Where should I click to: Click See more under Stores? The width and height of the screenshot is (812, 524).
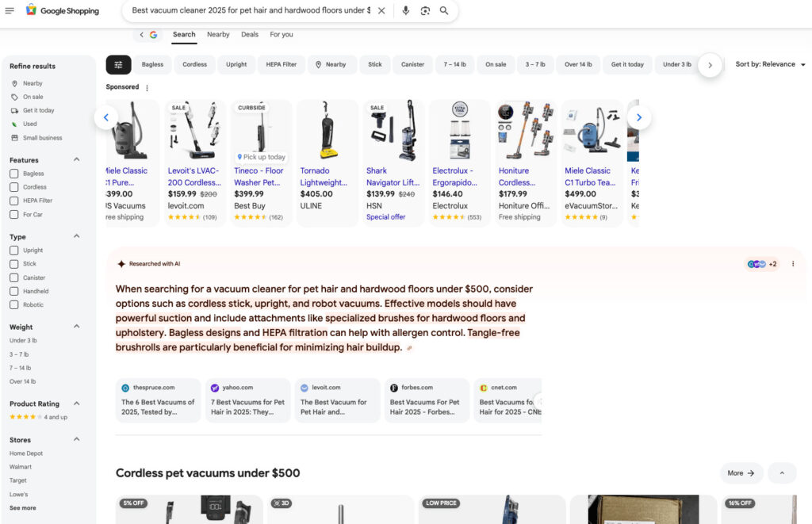pyautogui.click(x=22, y=508)
